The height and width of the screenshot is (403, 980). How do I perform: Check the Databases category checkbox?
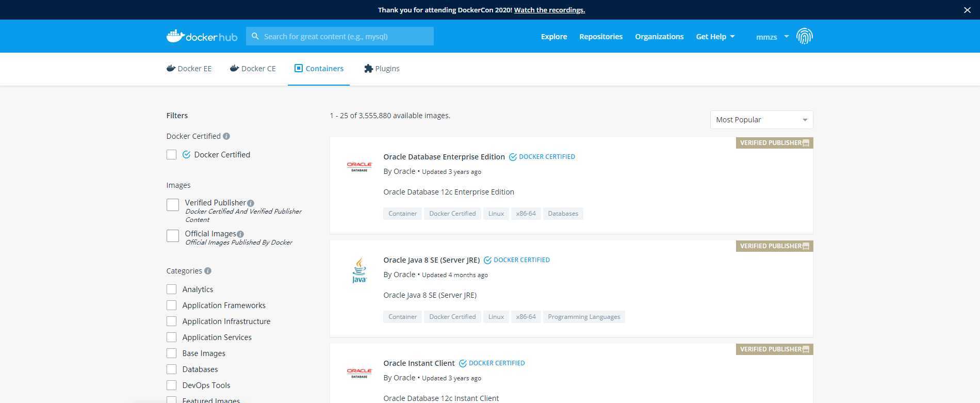(172, 369)
